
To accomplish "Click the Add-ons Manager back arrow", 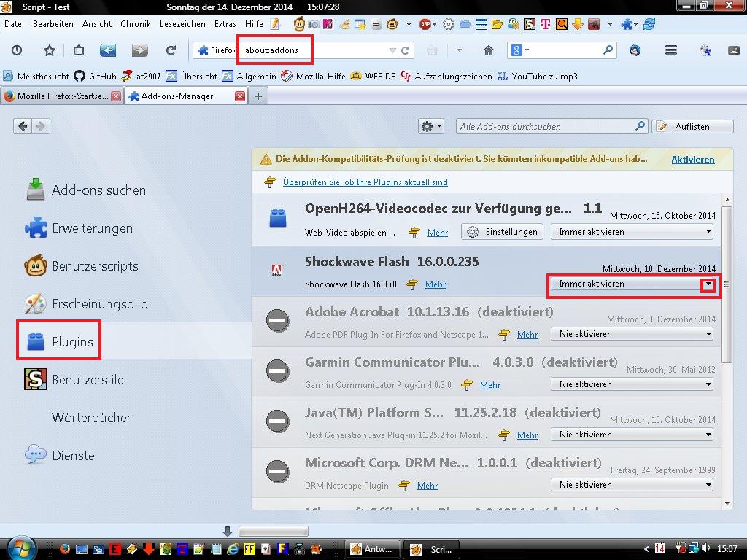I will 23,125.
